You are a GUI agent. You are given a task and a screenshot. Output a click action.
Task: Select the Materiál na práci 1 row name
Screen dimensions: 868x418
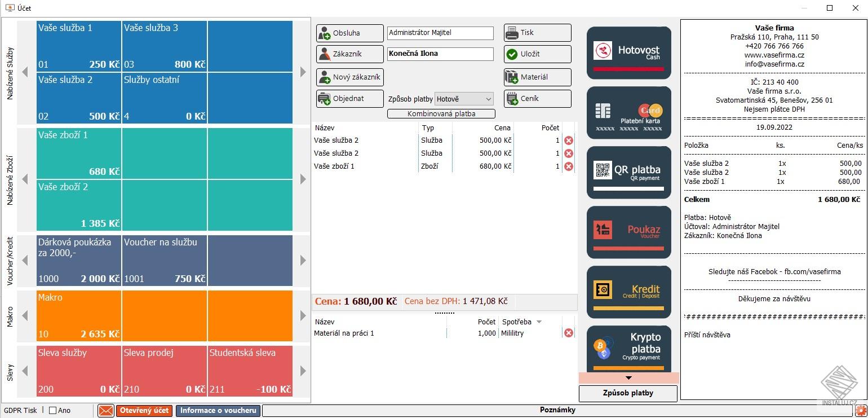click(344, 333)
